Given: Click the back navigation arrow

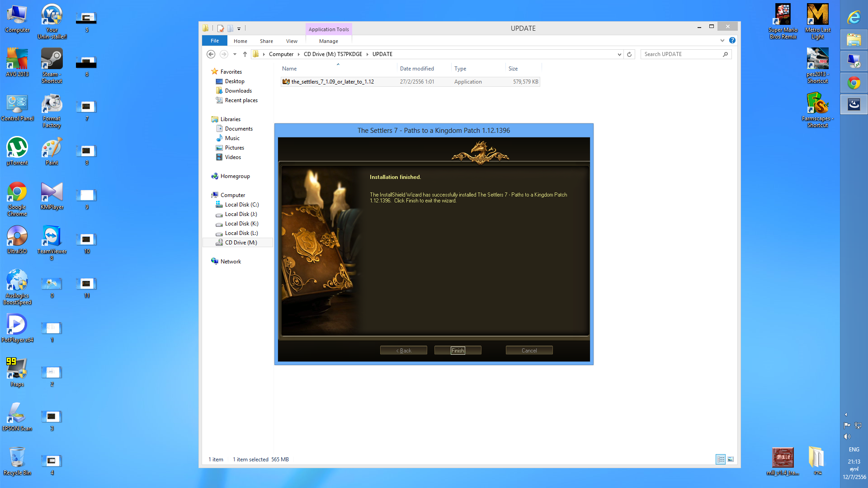Looking at the screenshot, I should click(x=211, y=54).
